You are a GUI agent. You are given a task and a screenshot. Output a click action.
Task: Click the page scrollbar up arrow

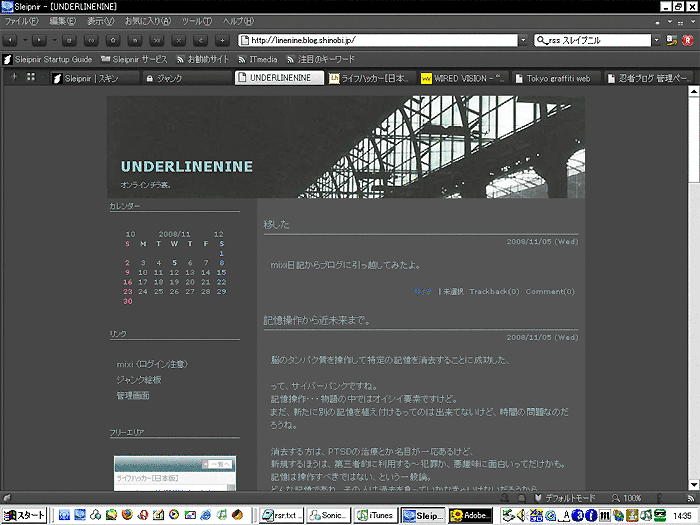pyautogui.click(x=693, y=92)
